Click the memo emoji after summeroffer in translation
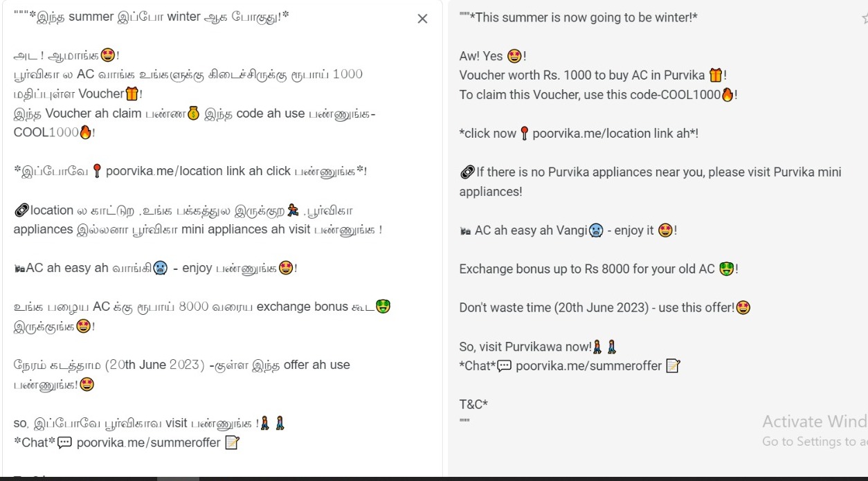 coord(673,366)
